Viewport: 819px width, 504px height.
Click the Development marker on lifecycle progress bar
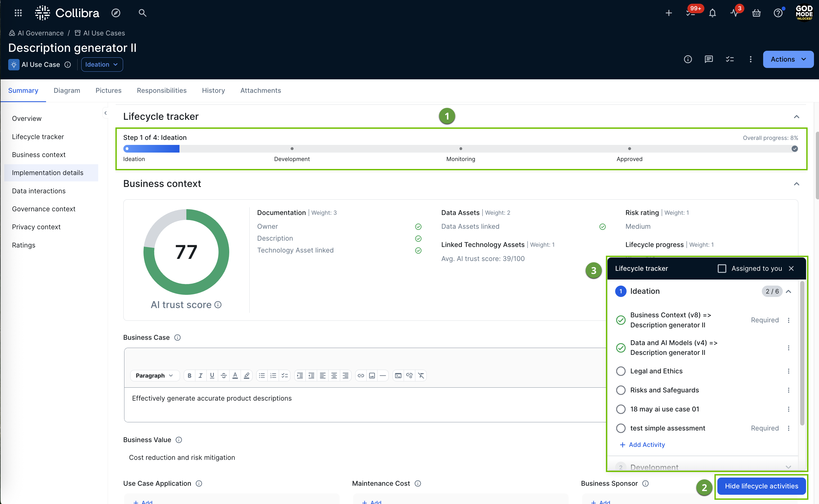(292, 149)
